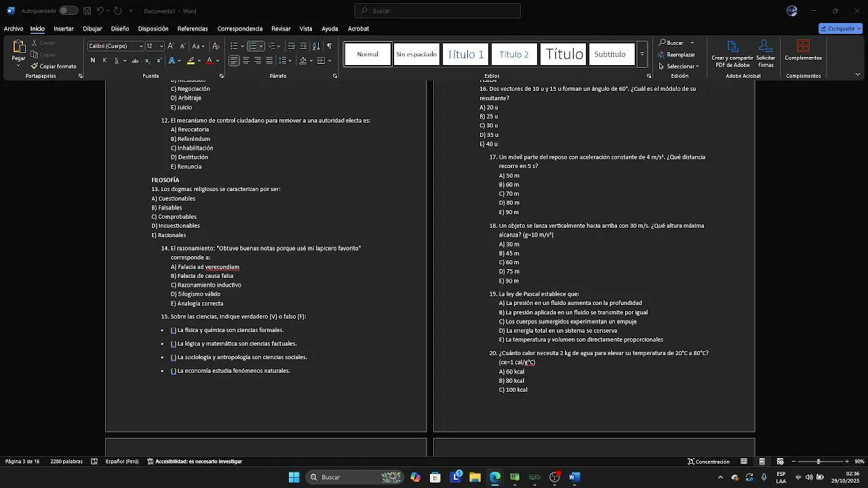The image size is (868, 488).
Task: Open the Diseño tab
Action: tap(120, 28)
